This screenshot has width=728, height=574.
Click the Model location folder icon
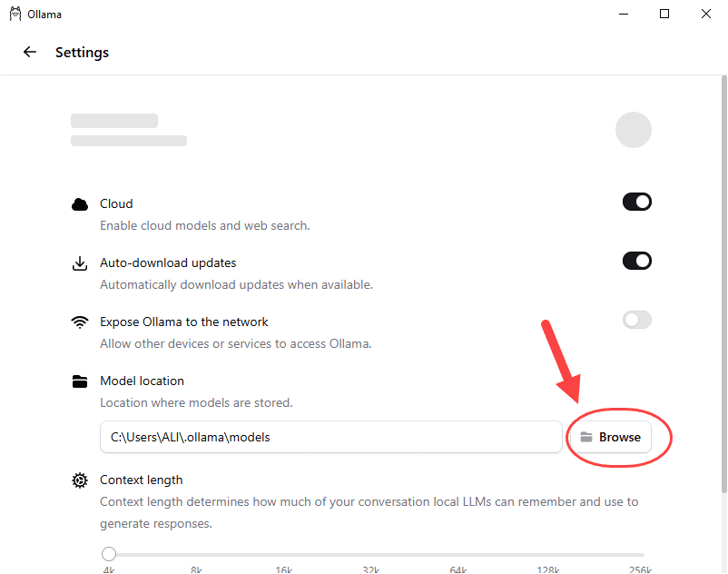tap(80, 381)
